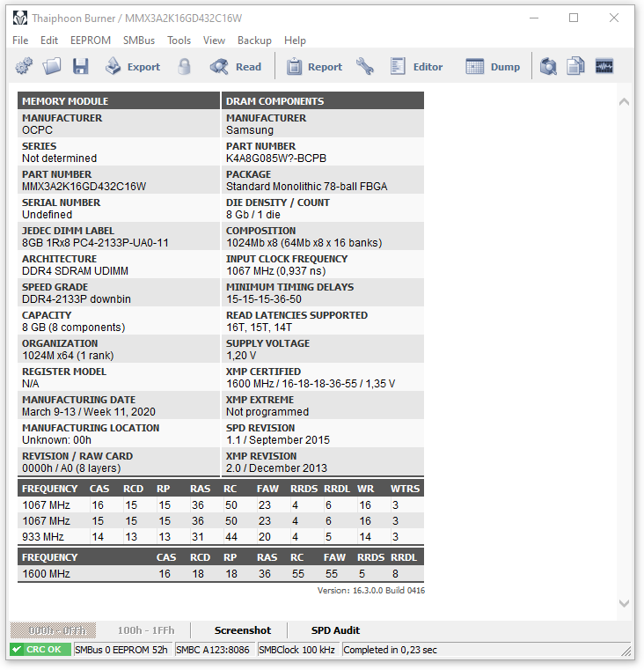This screenshot has width=644, height=670.
Task: Click the OCPC manufacturer value
Action: point(38,130)
